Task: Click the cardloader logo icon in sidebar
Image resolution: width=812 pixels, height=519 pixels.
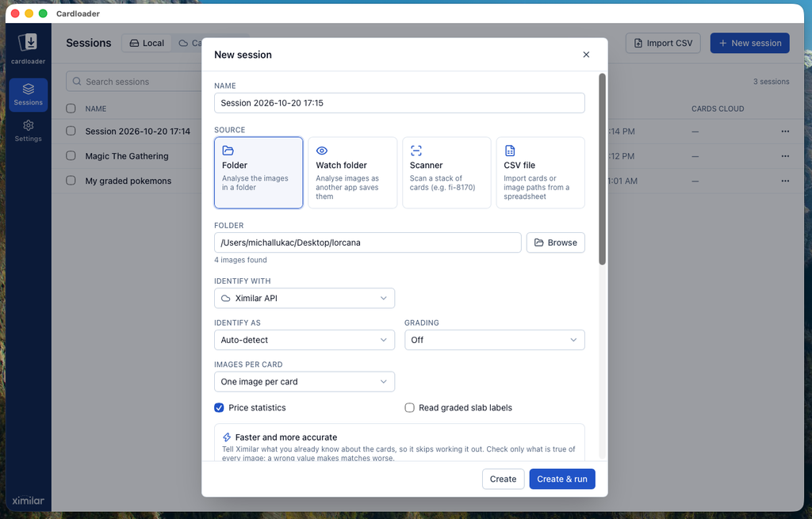Action: [28, 43]
